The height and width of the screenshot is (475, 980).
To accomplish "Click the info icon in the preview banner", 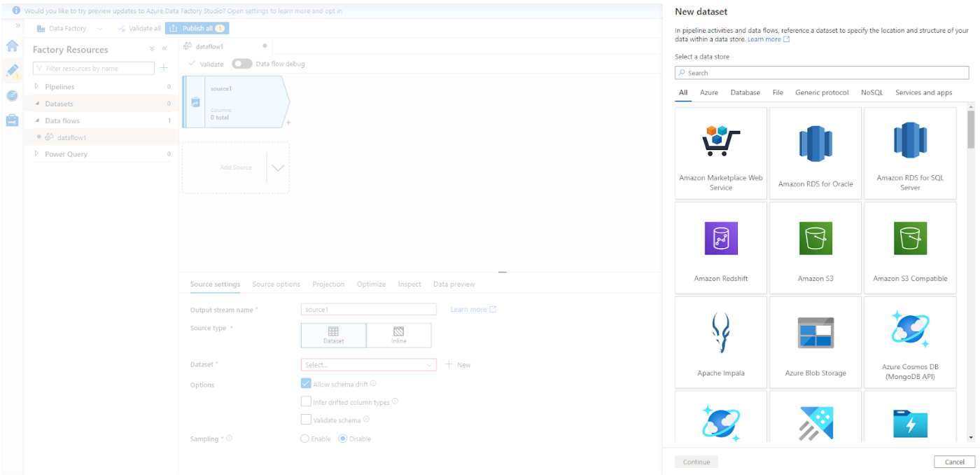I will (16, 11).
